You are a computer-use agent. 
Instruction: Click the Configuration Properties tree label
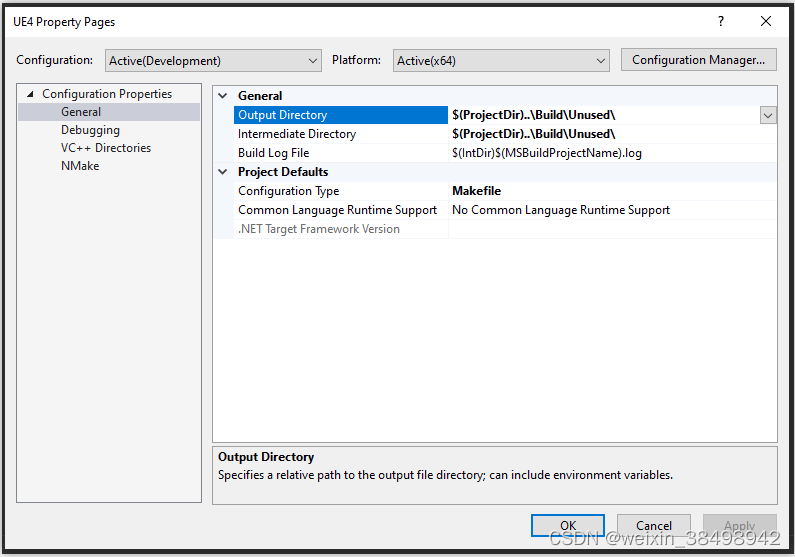tap(107, 94)
